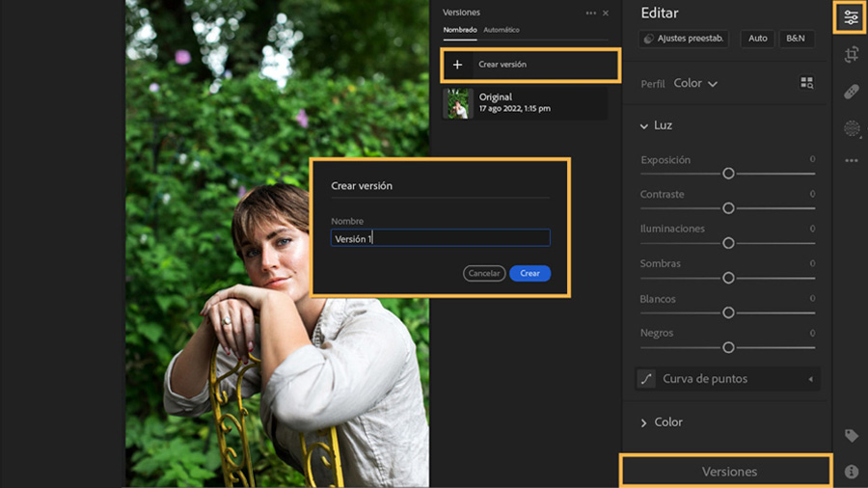
Task: Select the Crop and rotate tool
Action: point(852,54)
